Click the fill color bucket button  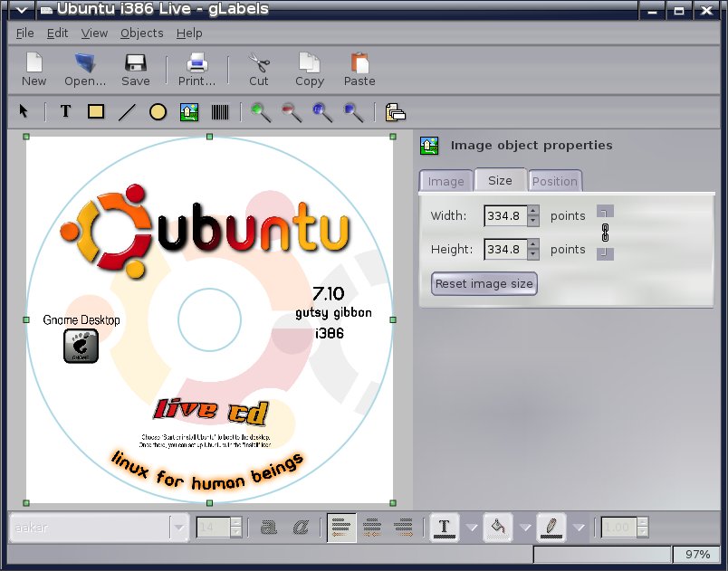coord(498,528)
